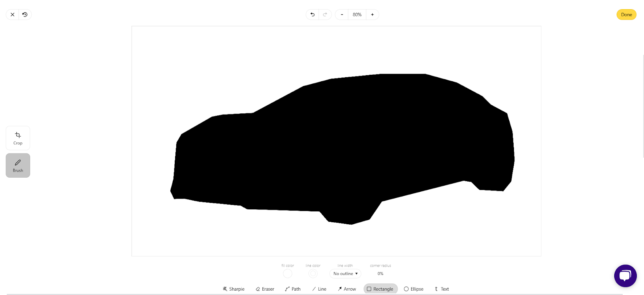Choose the Path tool
This screenshot has width=644, height=295.
[293, 289]
